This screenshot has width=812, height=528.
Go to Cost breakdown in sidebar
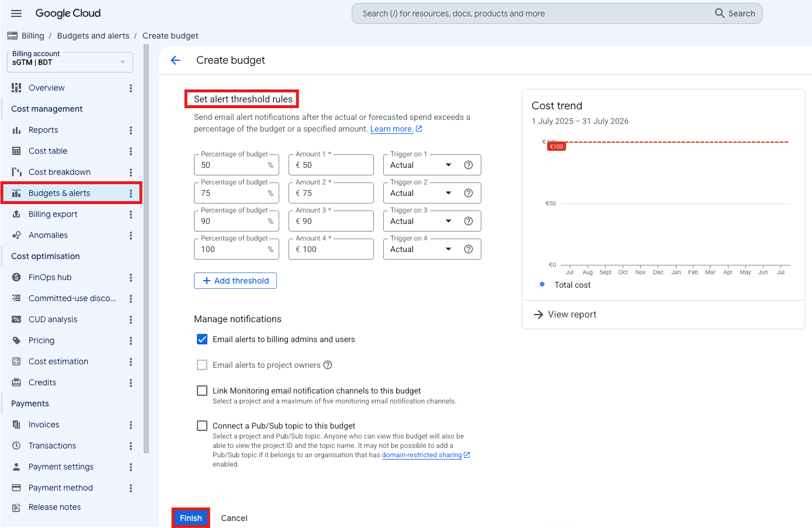(60, 172)
